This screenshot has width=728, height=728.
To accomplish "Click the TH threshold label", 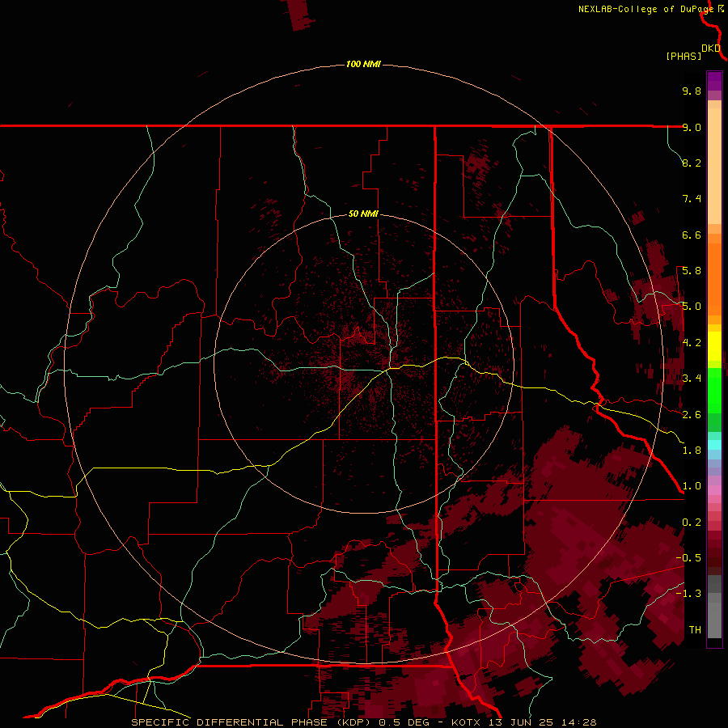I will pos(695,630).
